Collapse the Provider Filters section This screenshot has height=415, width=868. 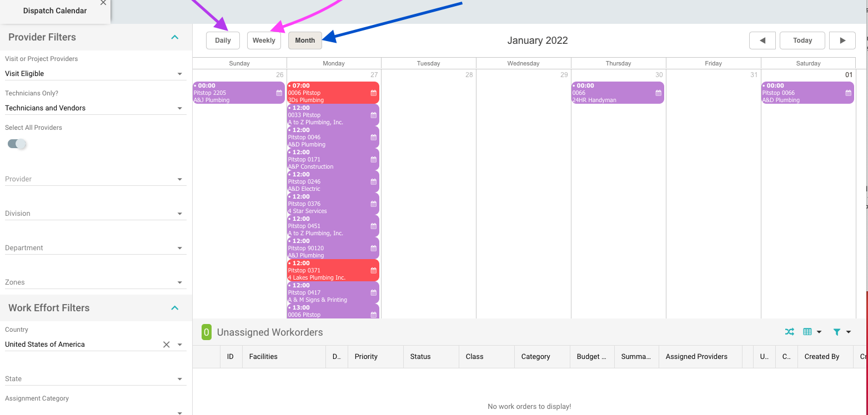pos(174,37)
